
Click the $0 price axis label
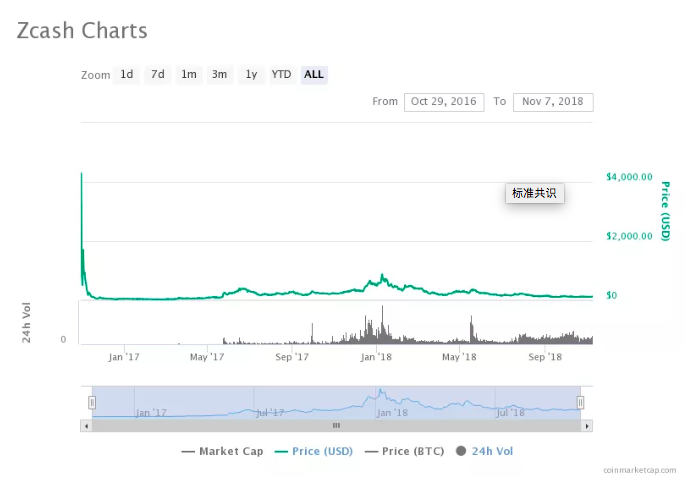612,295
